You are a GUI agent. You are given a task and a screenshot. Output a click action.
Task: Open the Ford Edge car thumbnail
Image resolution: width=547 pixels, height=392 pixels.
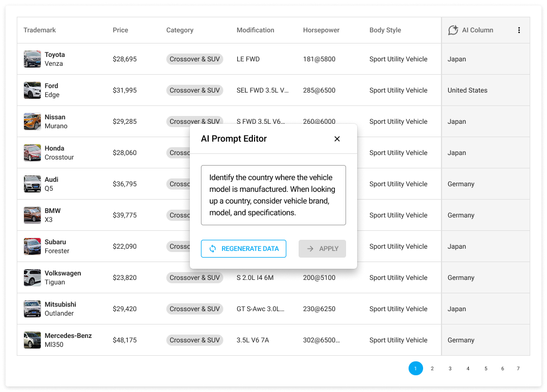pos(32,90)
